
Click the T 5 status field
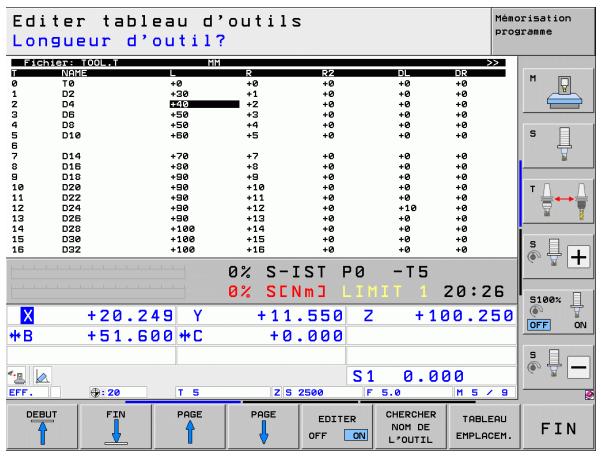click(x=223, y=392)
